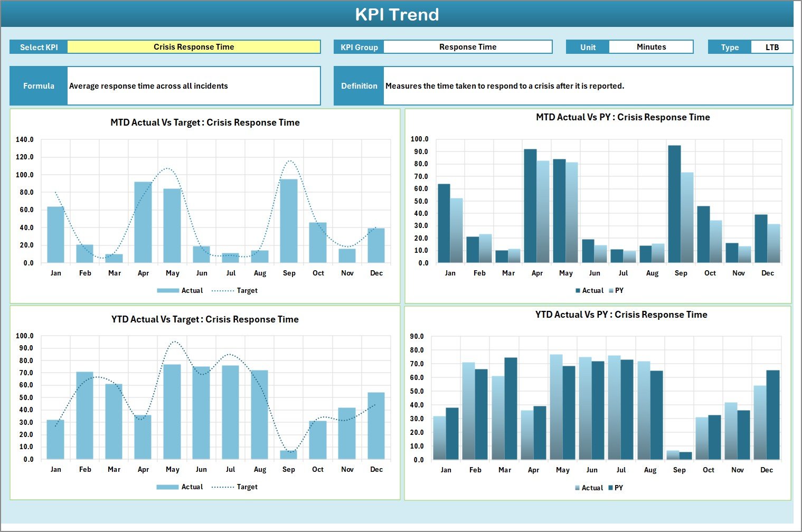Select the Type cell showing LTB
Viewport: 802px width, 532px height.
[771, 47]
